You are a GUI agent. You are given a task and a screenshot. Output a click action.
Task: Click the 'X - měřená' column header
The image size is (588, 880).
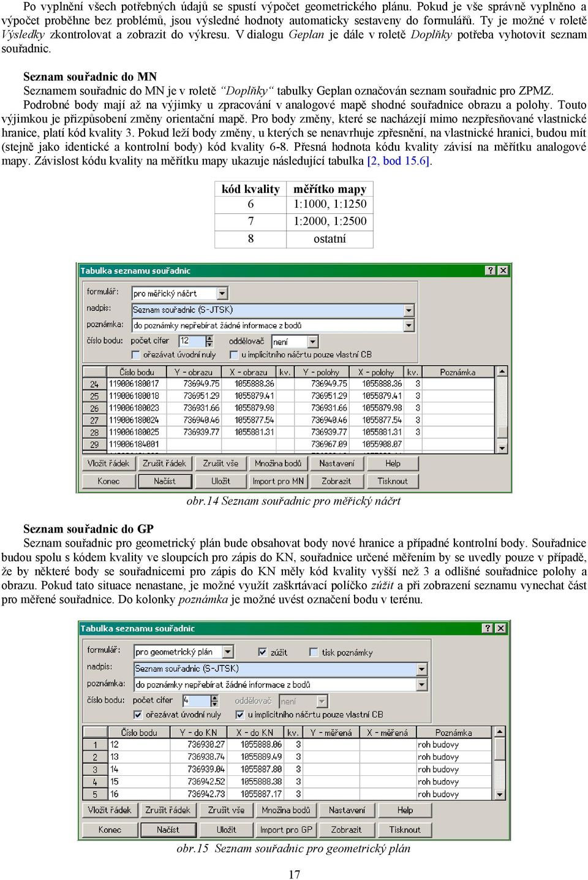coord(387,732)
